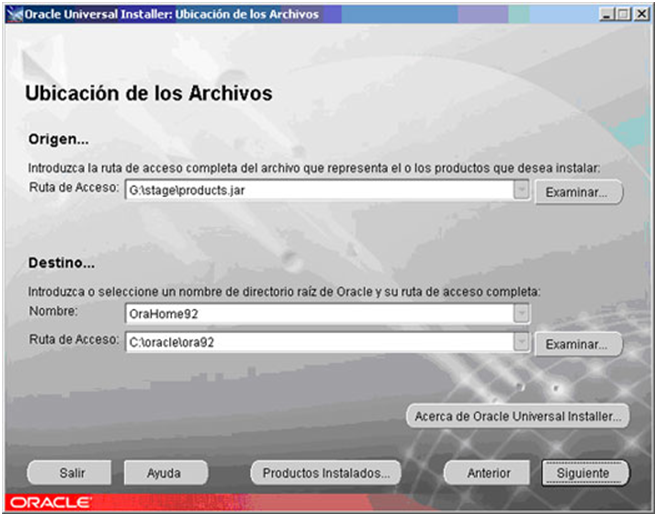Click the ORACLE logo in footer

point(50,502)
